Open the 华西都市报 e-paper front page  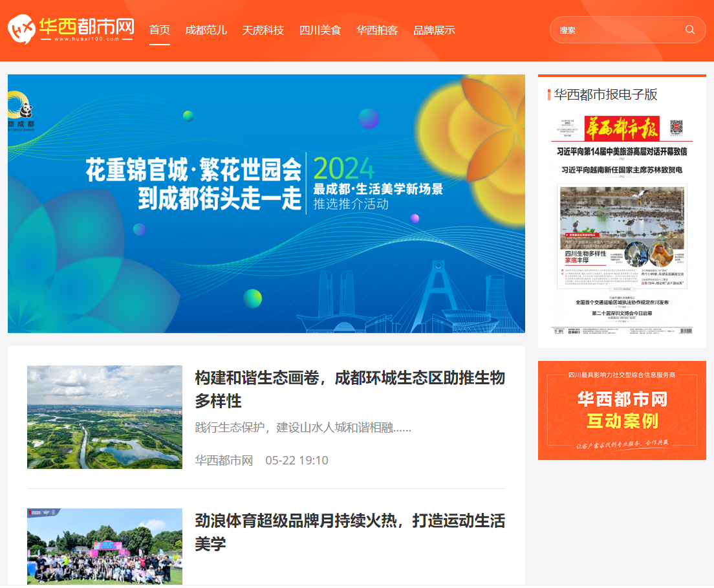(622, 226)
